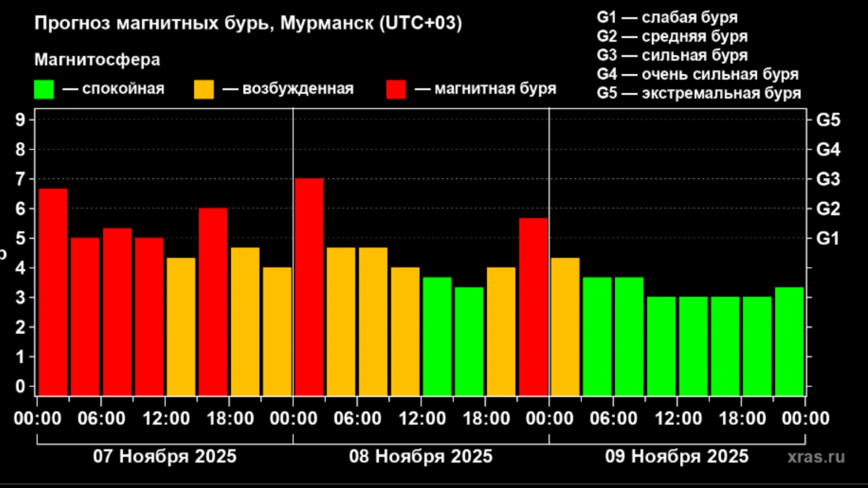Click the 'G1 — слабая буря' legend line
Viewport: 868px width, 488px height.
pyautogui.click(x=667, y=17)
